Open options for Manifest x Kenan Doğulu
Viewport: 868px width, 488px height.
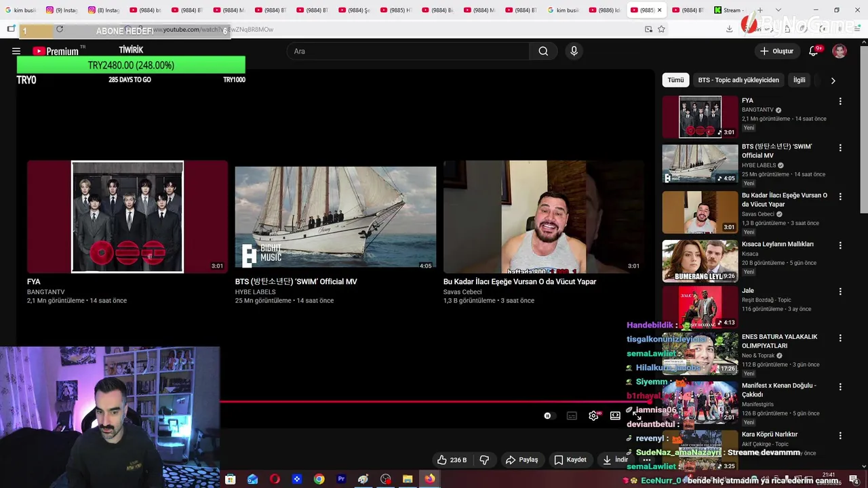click(x=840, y=386)
